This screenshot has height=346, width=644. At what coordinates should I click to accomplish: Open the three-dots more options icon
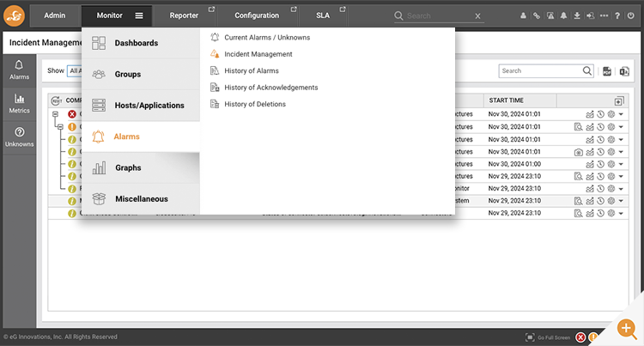604,15
